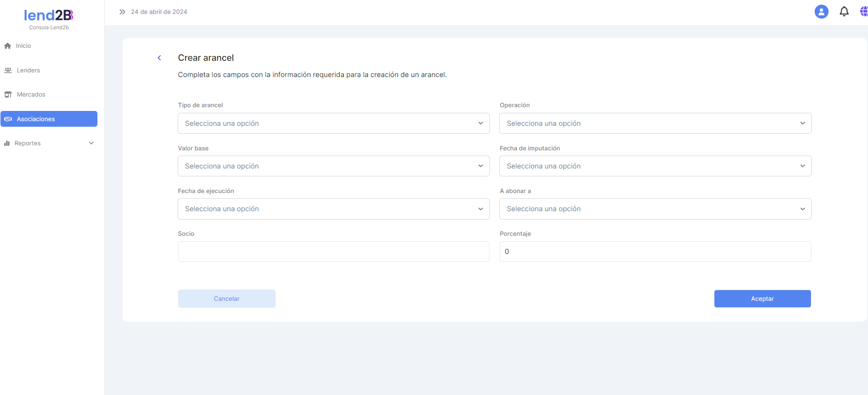Click the Inicio home icon
This screenshot has height=395, width=868.
[x=7, y=46]
